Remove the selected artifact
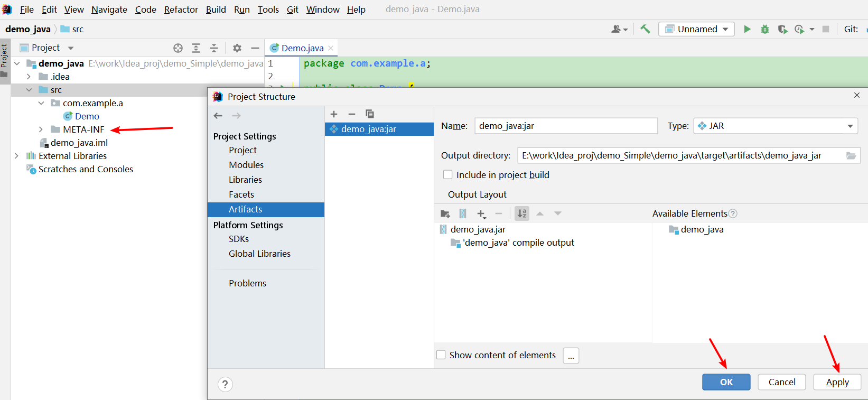 point(352,114)
